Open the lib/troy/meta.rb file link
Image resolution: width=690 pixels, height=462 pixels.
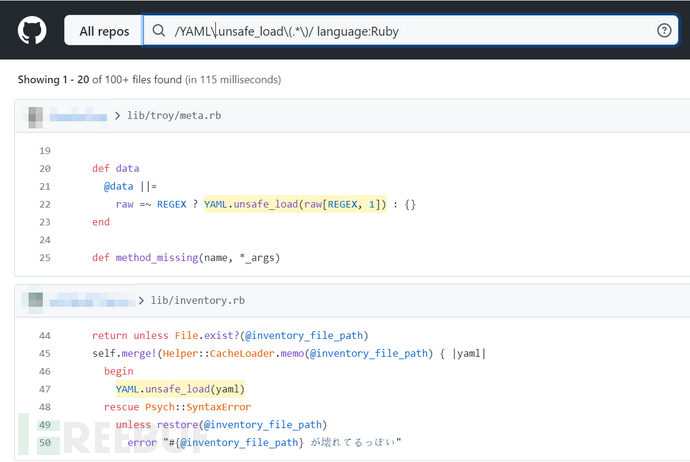point(174,116)
